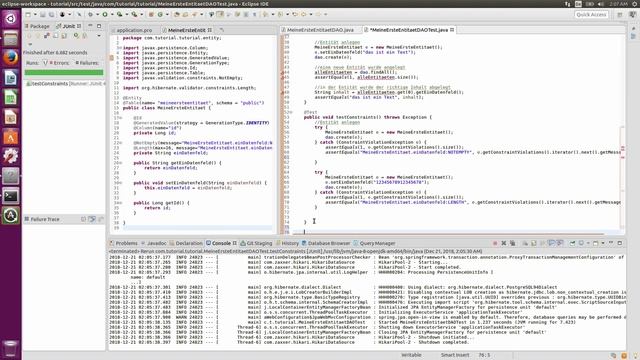Collapse the setEinDatenfeld method fold marker
Image resolution: width=640 pixels, height=360 pixels.
(x=120, y=183)
